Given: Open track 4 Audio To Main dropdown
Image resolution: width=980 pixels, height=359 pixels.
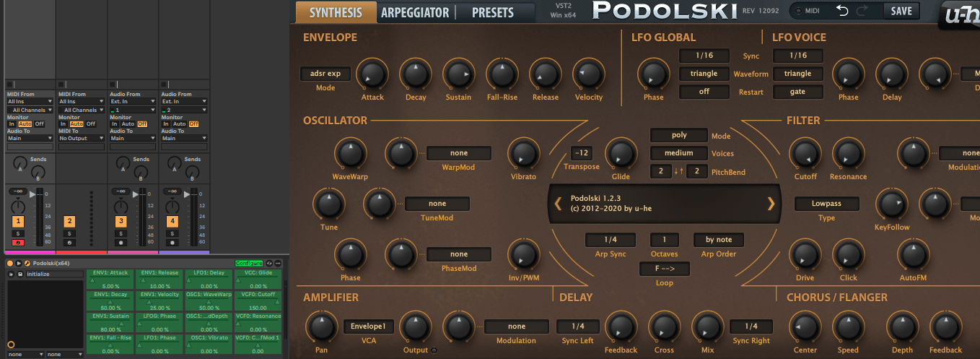Looking at the screenshot, I should click(184, 138).
